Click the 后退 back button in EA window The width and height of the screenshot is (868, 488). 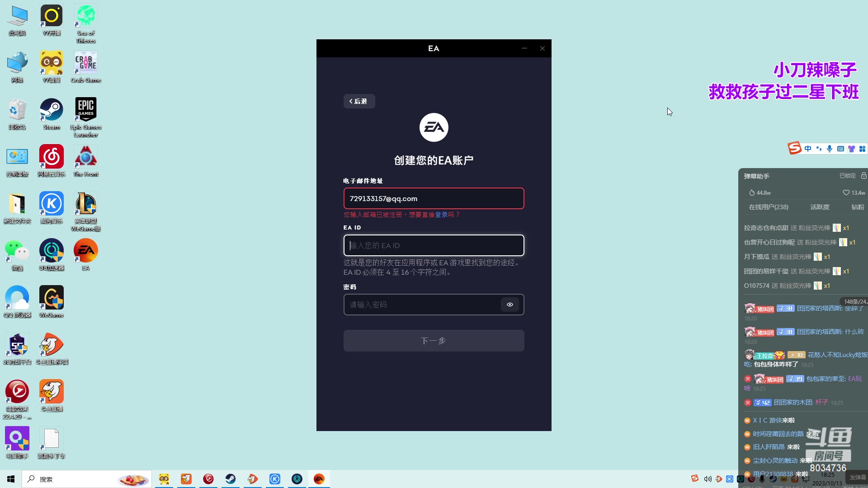[x=359, y=101]
